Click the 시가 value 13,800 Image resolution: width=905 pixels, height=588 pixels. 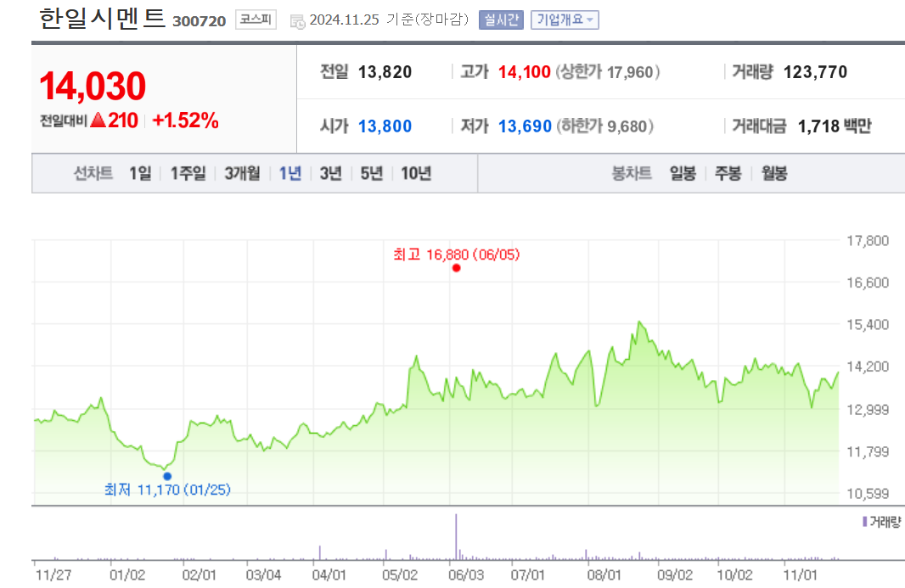coord(385,126)
